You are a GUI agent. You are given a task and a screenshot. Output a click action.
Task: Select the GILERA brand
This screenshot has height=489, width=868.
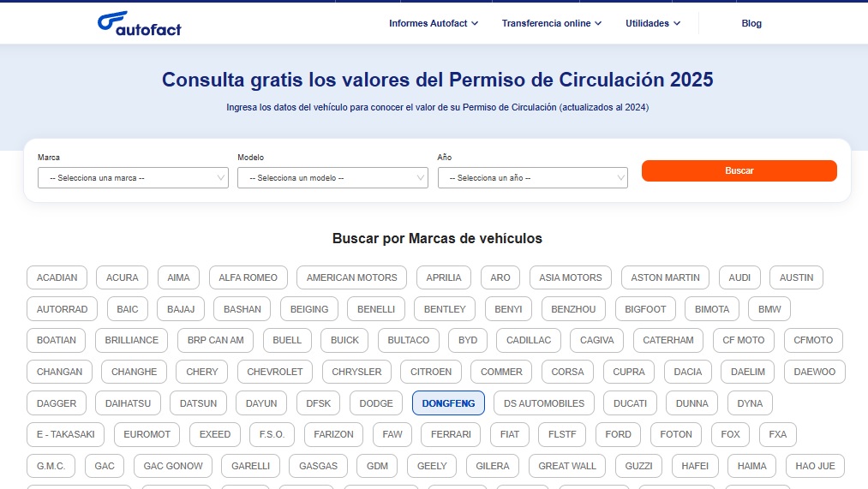coord(492,467)
